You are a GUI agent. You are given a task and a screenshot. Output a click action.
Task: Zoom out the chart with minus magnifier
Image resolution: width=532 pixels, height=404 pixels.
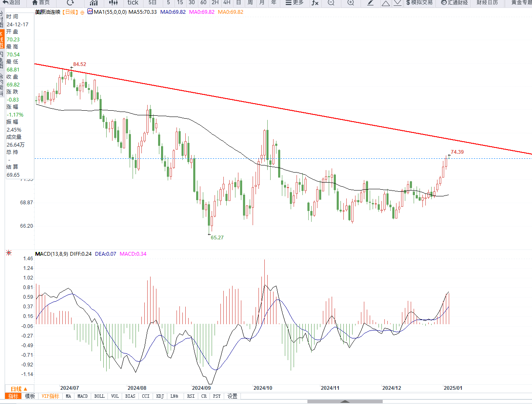pyautogui.click(x=331, y=3)
